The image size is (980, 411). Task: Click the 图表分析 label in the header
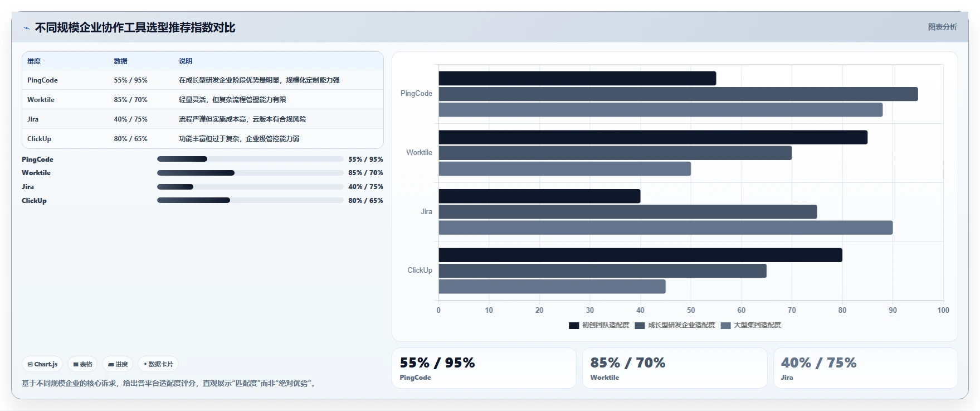point(942,27)
